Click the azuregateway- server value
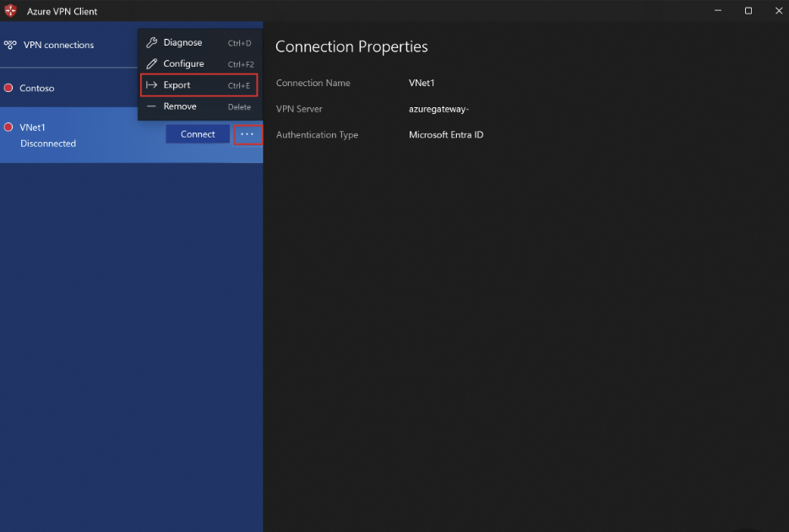This screenshot has height=532, width=789. pos(438,109)
